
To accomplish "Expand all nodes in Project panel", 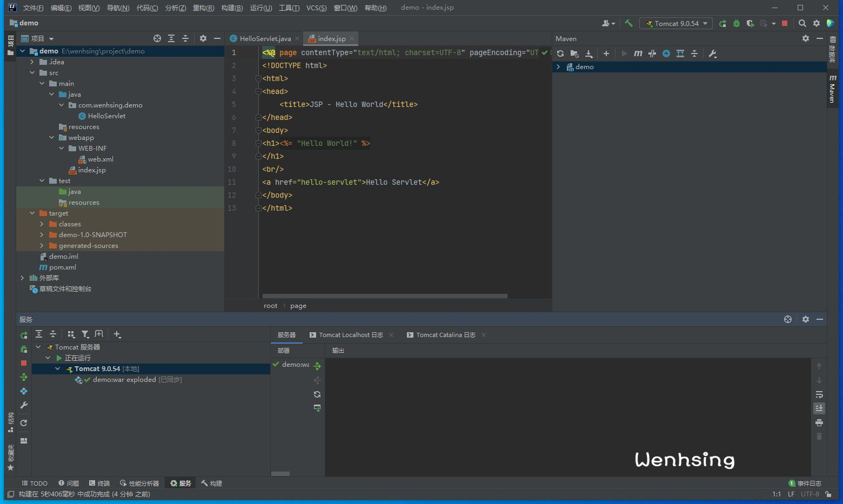I will coord(171,38).
